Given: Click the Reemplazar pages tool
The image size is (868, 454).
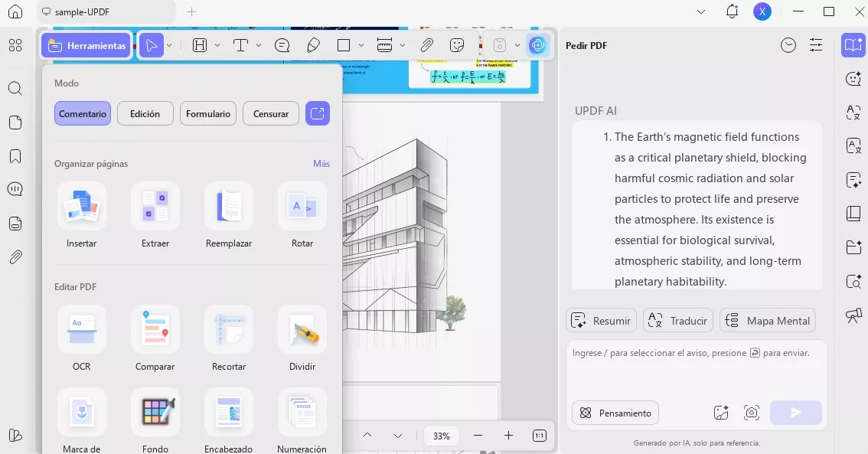Looking at the screenshot, I should pos(229,215).
